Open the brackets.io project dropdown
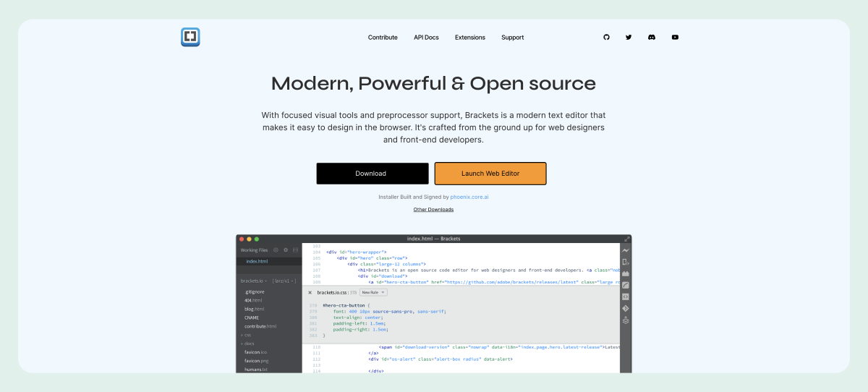Screen dimensions: 868x392 tap(255, 280)
